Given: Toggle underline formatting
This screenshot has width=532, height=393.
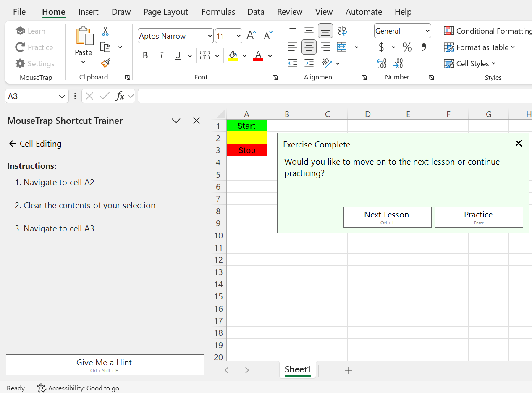Looking at the screenshot, I should click(x=177, y=55).
